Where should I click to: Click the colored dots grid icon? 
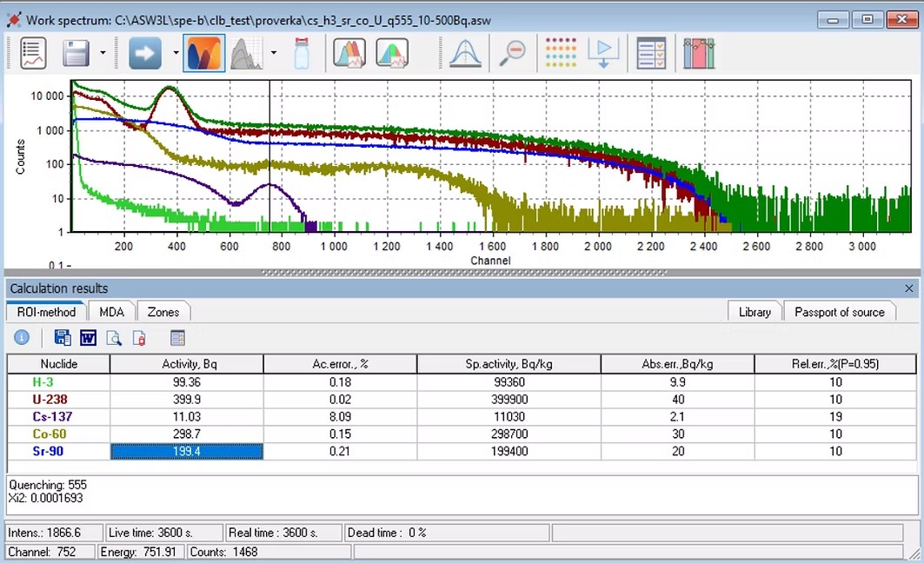click(x=561, y=54)
